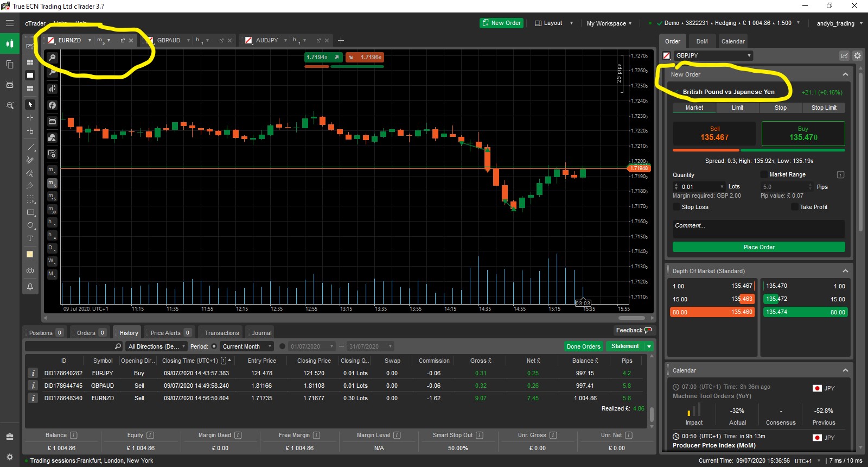Select the Market order type
Screen dimensions: 868x467
(694, 108)
